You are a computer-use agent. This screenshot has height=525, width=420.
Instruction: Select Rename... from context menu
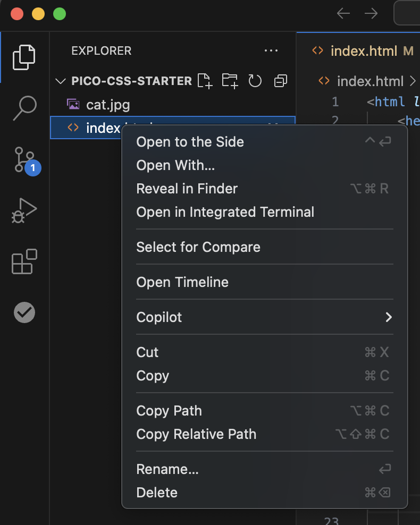tap(167, 469)
